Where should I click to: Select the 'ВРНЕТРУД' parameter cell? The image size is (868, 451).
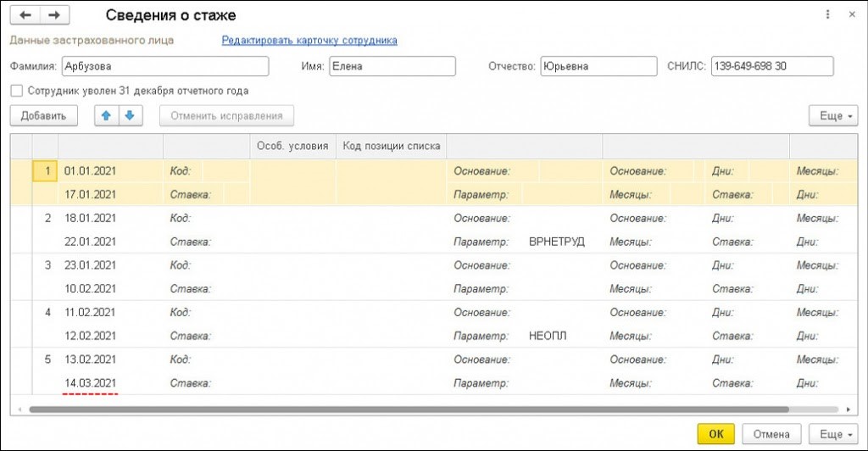[556, 242]
